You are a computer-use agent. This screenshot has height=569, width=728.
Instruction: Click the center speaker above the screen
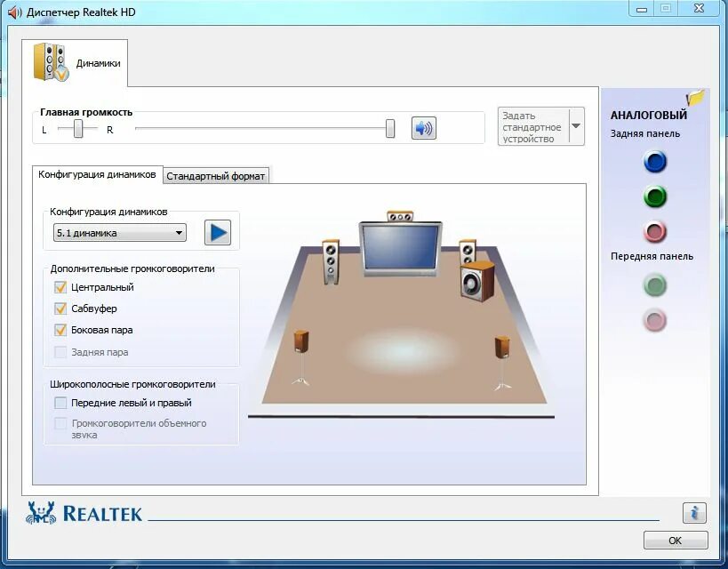[400, 216]
